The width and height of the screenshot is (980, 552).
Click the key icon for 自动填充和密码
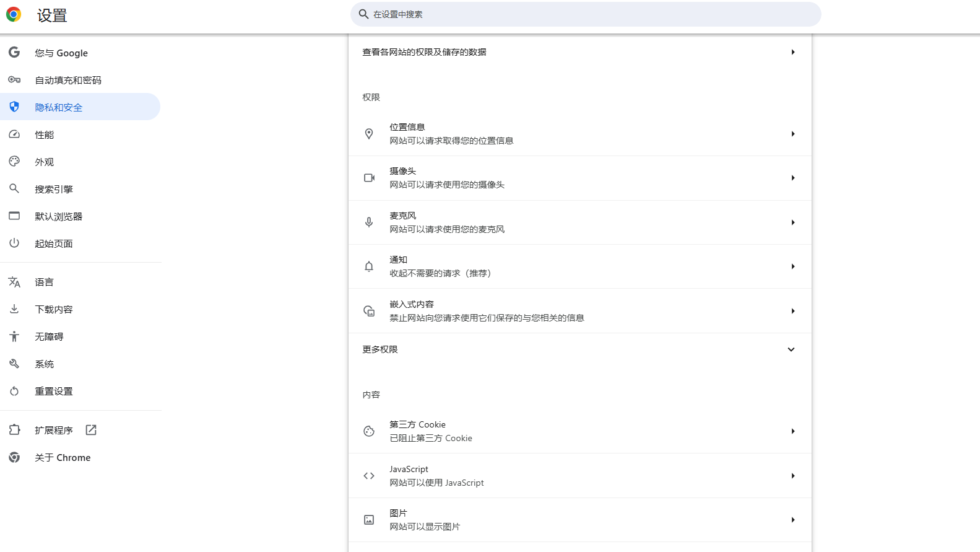[14, 80]
